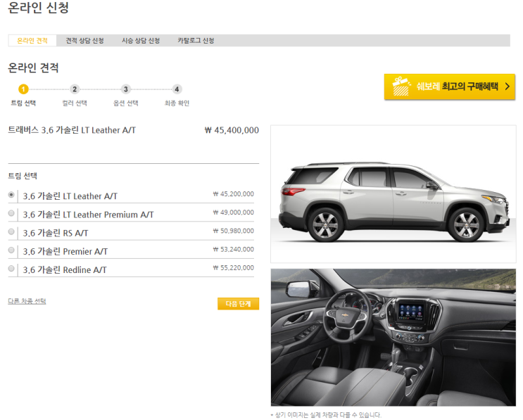Click the Traverse interior dashboard image
Image resolution: width=523 pixels, height=420 pixels.
[x=393, y=337]
